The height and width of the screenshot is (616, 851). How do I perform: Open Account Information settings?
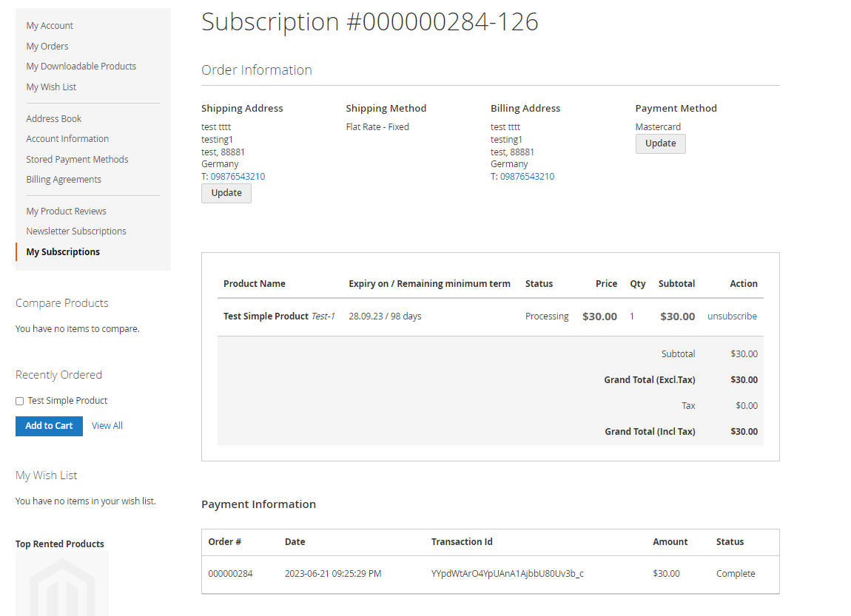click(67, 138)
